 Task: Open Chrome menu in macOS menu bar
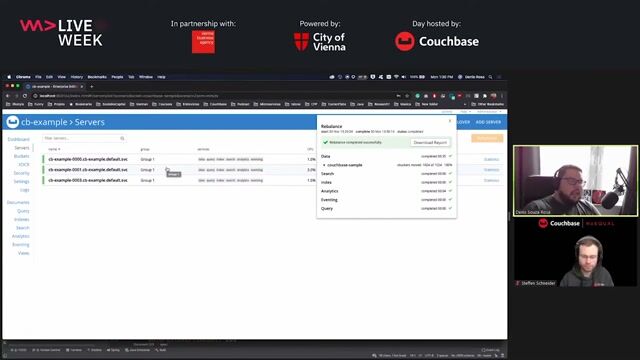pos(23,77)
